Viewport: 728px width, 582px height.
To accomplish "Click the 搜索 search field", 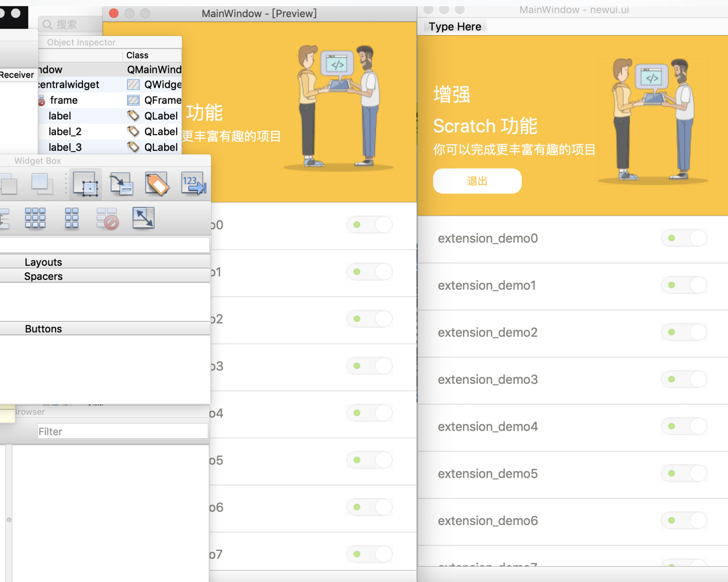I will click(x=71, y=25).
